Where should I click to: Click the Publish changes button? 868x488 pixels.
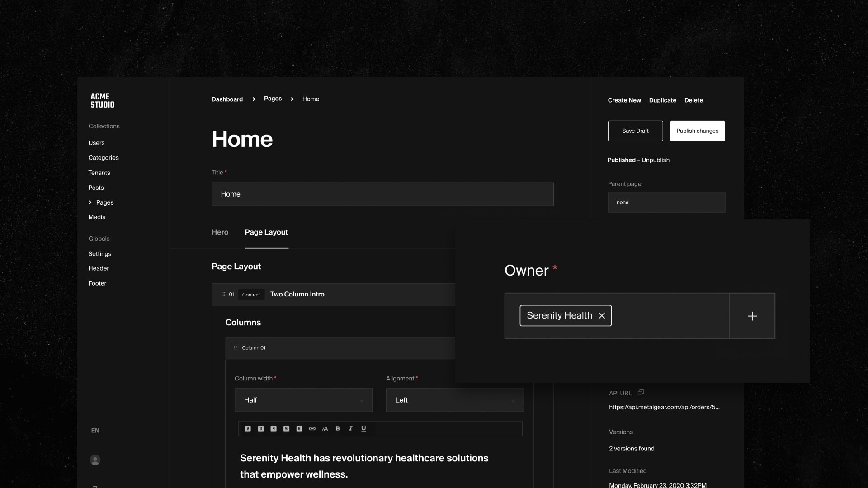[698, 131]
